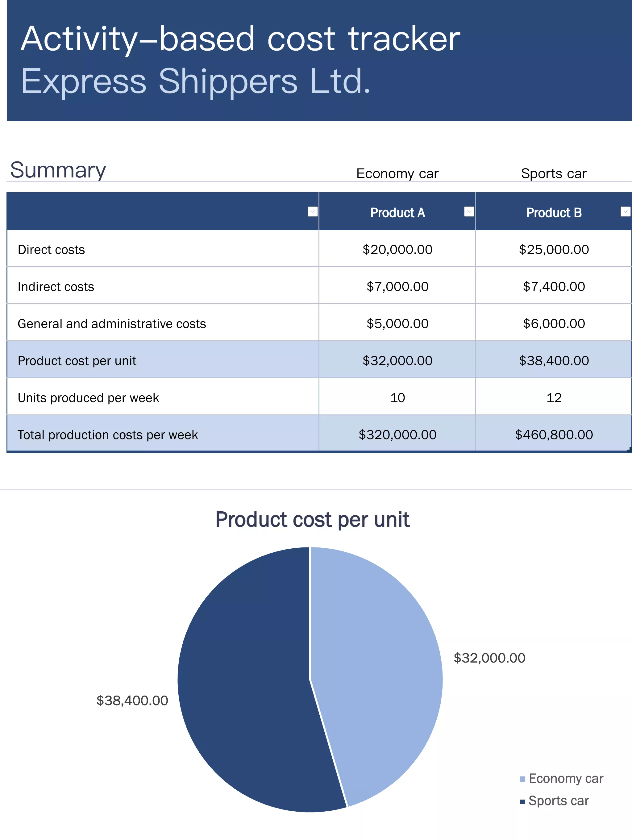Select the General and administrative costs row label
This screenshot has width=632, height=840.
[x=112, y=323]
